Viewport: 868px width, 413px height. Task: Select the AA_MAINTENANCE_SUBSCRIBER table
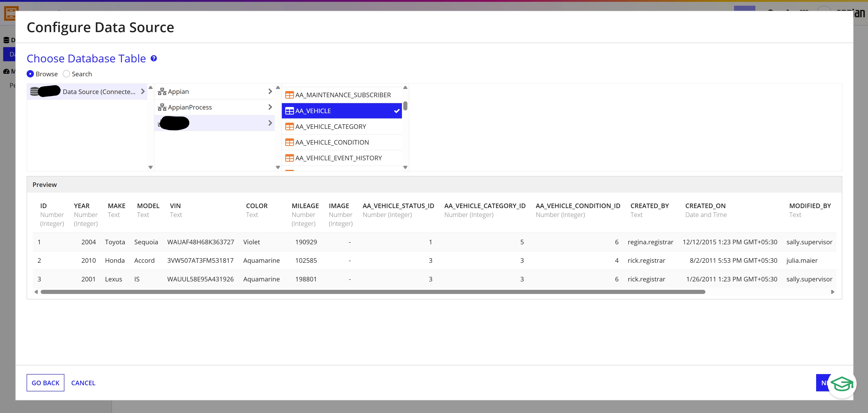342,95
